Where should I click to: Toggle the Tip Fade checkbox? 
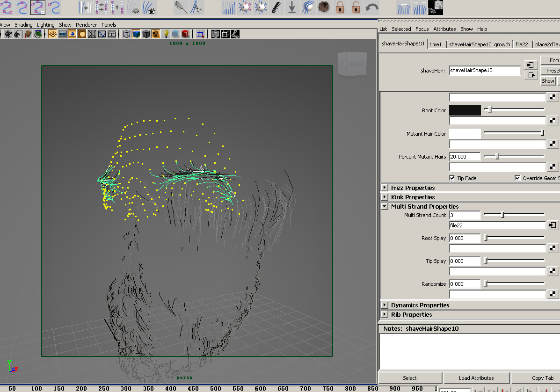(452, 178)
